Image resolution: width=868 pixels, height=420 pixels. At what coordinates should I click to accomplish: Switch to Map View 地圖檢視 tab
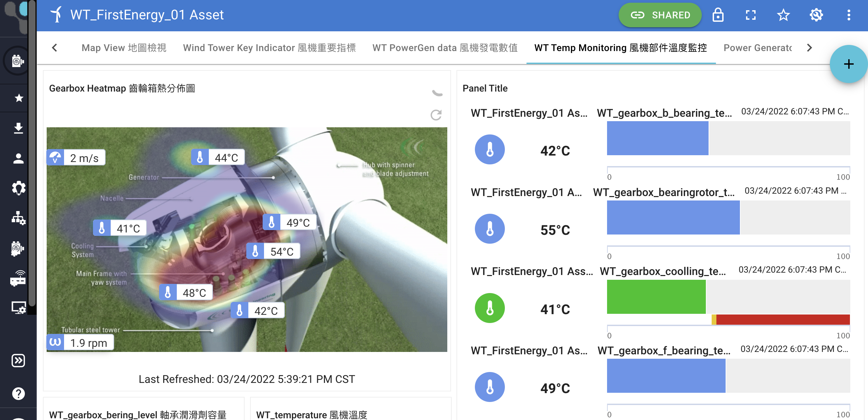[x=124, y=48]
